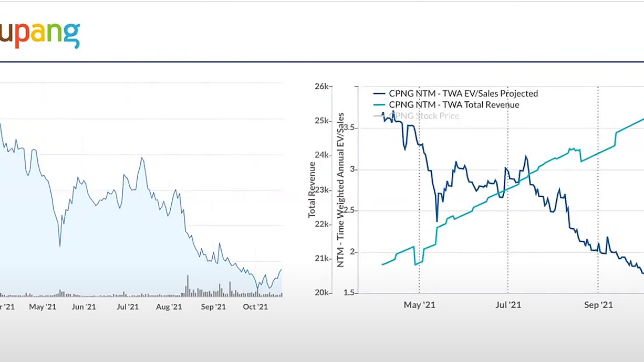Click Jul '21 on the stock price chart

click(127, 307)
